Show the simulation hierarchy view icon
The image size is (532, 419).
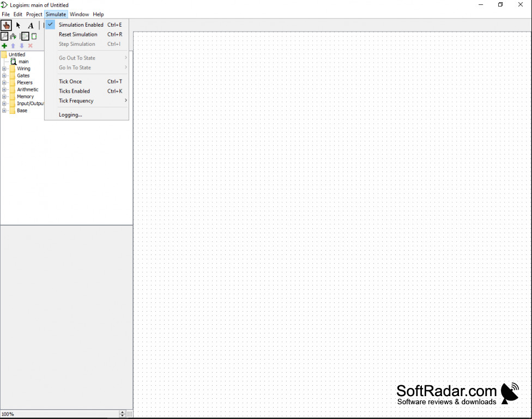tap(13, 36)
